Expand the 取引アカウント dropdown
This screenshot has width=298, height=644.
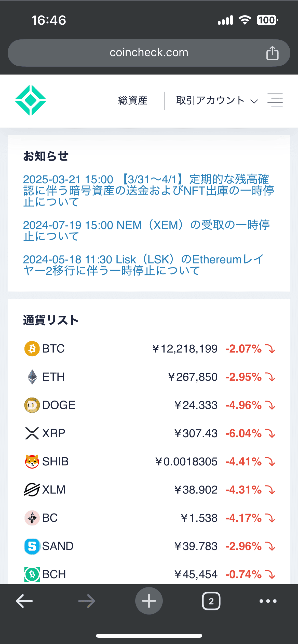[x=217, y=101]
